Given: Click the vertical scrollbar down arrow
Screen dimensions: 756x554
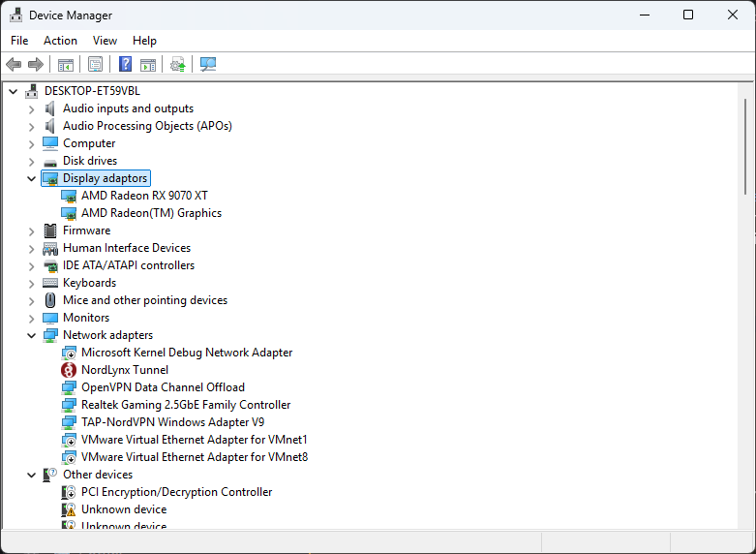Looking at the screenshot, I should [x=744, y=520].
